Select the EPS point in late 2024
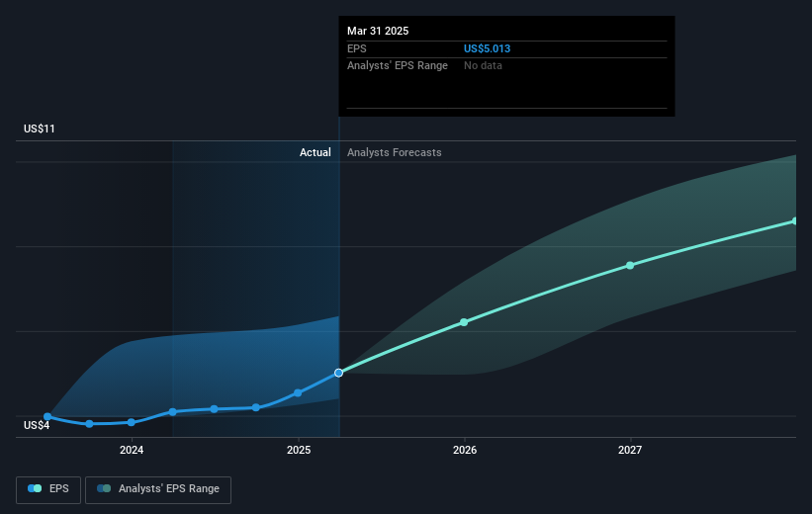This screenshot has width=812, height=514. (x=256, y=407)
